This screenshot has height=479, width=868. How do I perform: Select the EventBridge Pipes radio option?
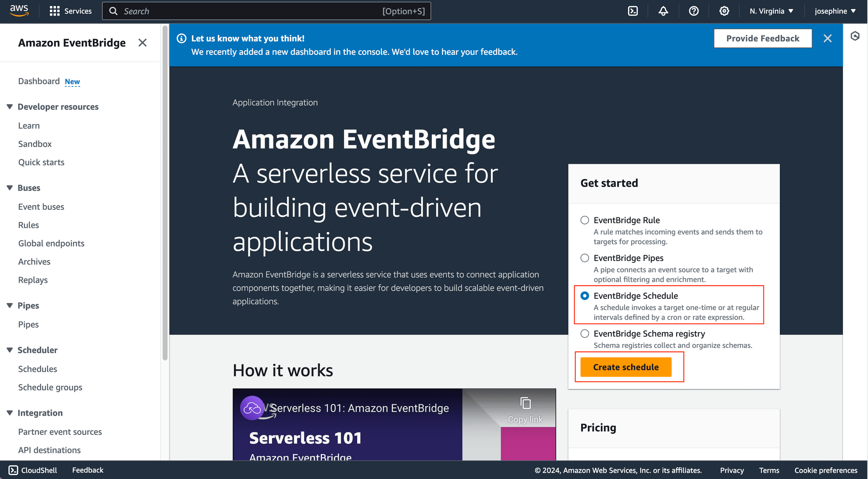[585, 258]
